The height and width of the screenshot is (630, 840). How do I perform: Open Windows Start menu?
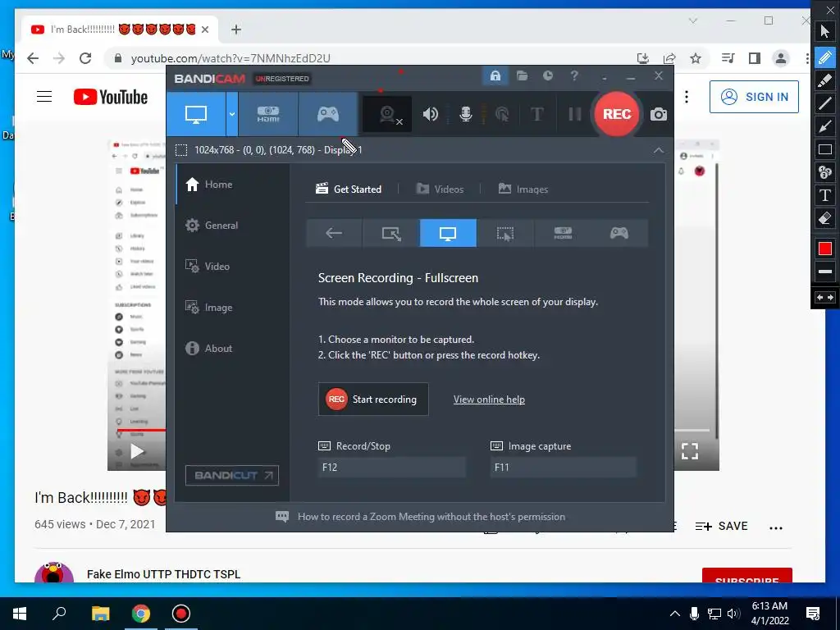pyautogui.click(x=20, y=614)
